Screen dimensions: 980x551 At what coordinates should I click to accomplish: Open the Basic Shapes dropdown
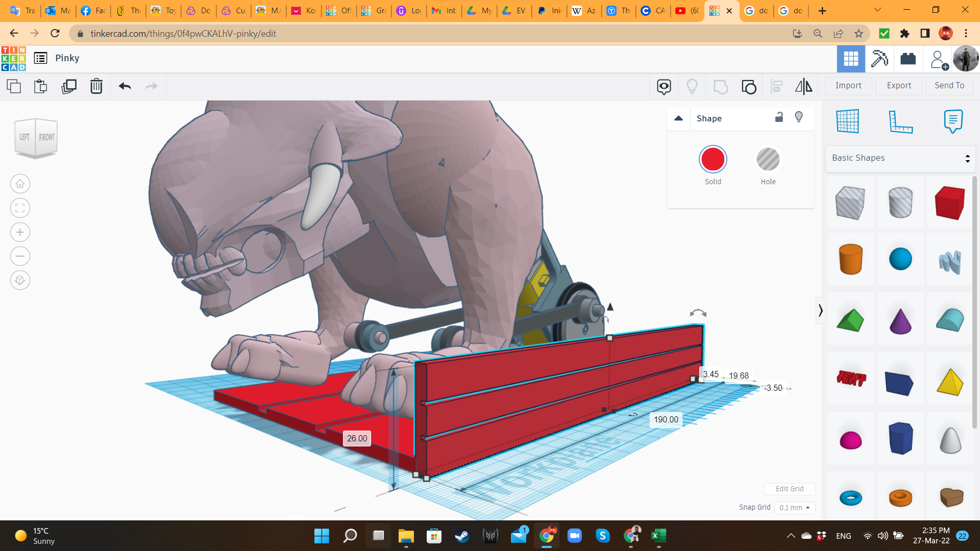[x=900, y=158]
